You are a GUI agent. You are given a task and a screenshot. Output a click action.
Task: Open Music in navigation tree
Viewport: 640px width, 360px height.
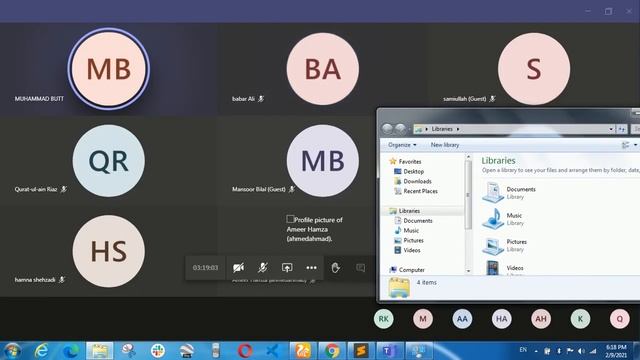(407, 231)
